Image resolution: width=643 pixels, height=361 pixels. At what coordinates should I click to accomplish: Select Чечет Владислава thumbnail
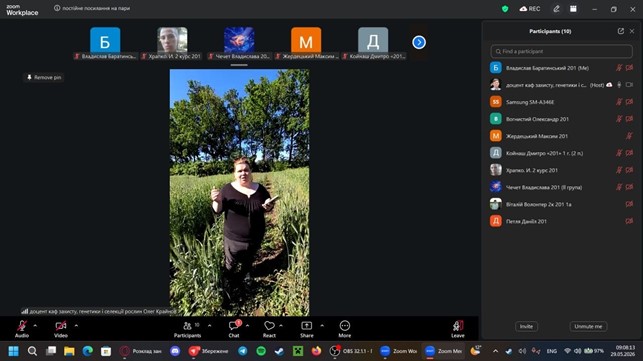[239, 43]
